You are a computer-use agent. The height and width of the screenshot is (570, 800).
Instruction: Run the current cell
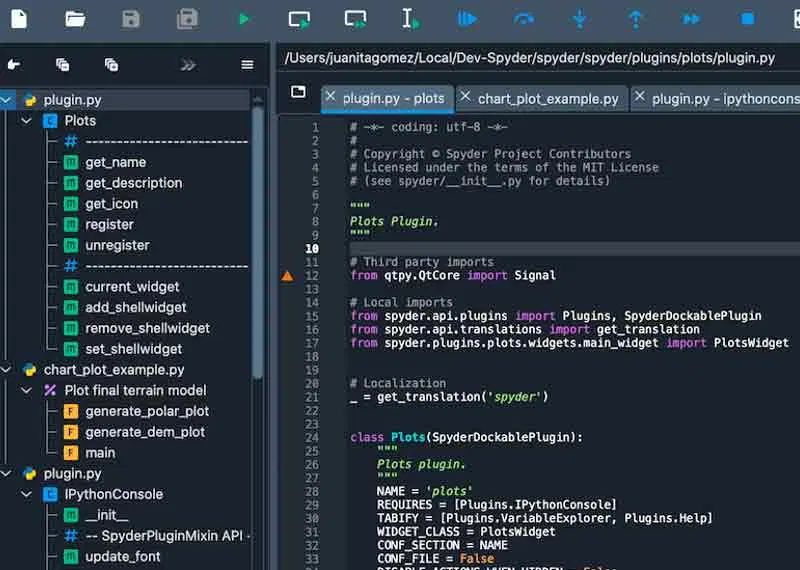[x=299, y=19]
